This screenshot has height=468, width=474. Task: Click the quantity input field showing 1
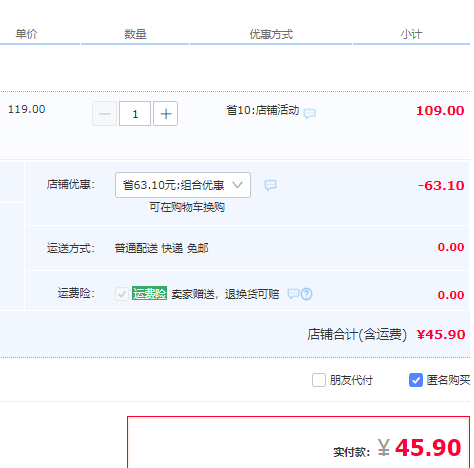point(135,114)
